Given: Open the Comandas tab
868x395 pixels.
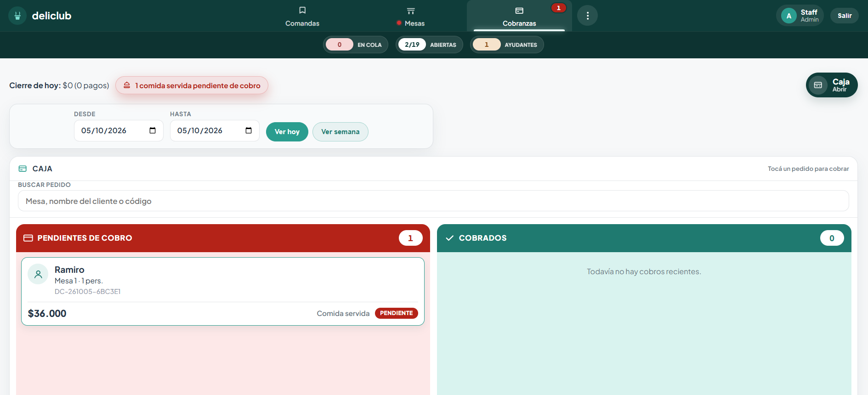Looking at the screenshot, I should pos(302,17).
